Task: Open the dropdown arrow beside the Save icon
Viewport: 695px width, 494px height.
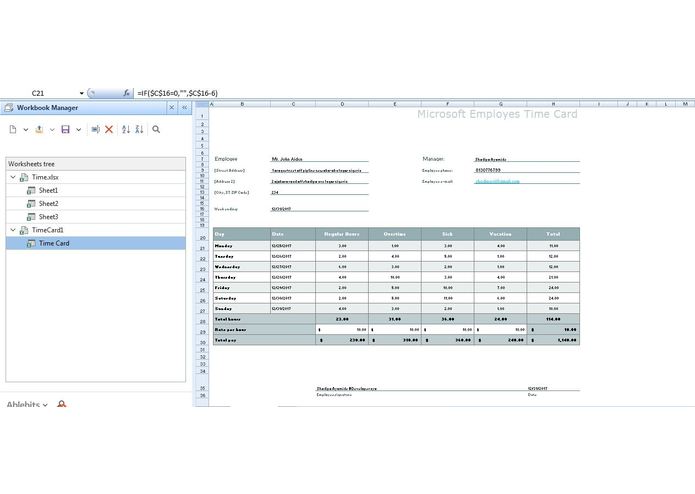Action: (78, 130)
